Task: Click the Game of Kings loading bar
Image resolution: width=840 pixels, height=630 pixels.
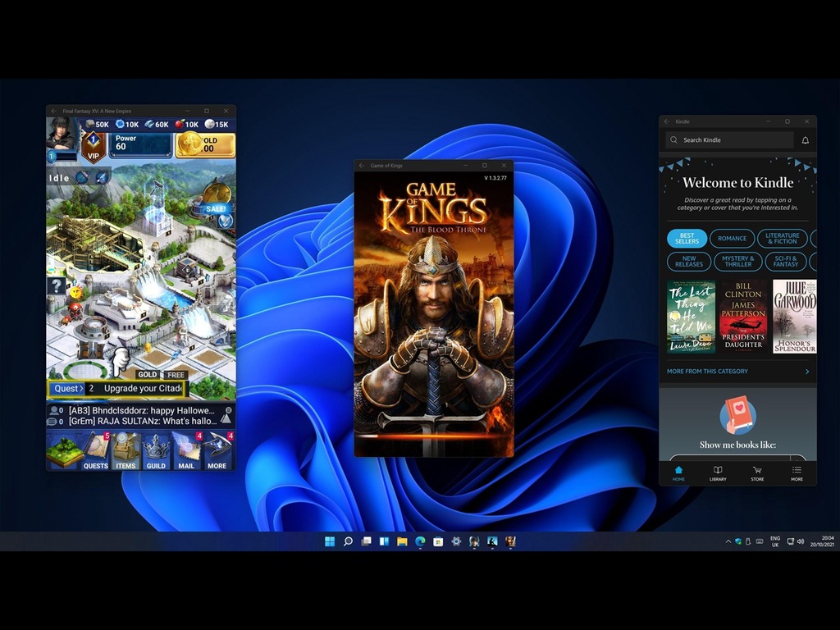Action: (434, 436)
